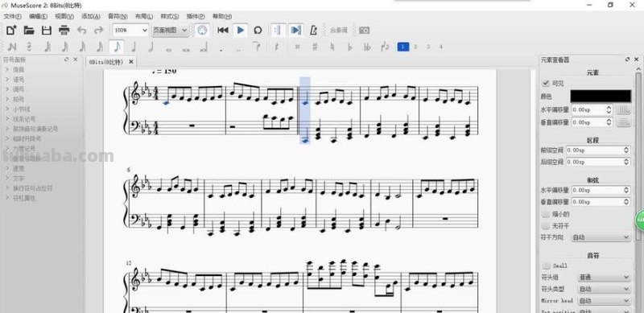Open the 符头组 notehead group dropdown
This screenshot has width=644, height=313.
604,278
